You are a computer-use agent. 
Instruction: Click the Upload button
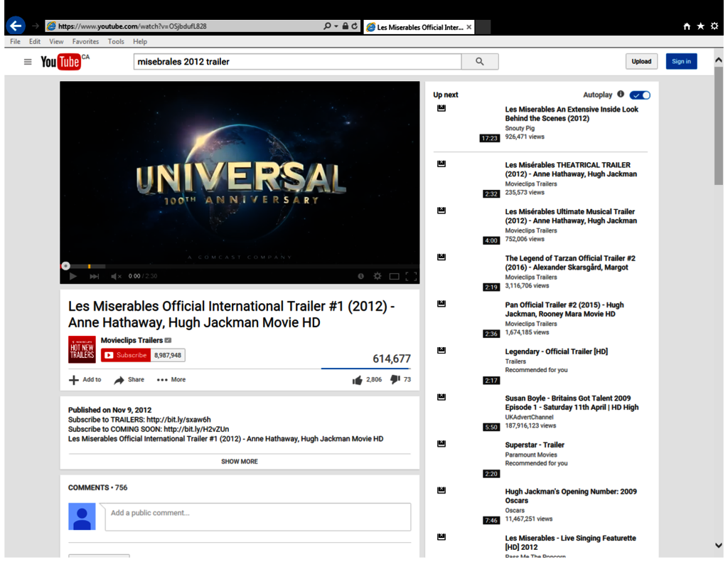641,61
